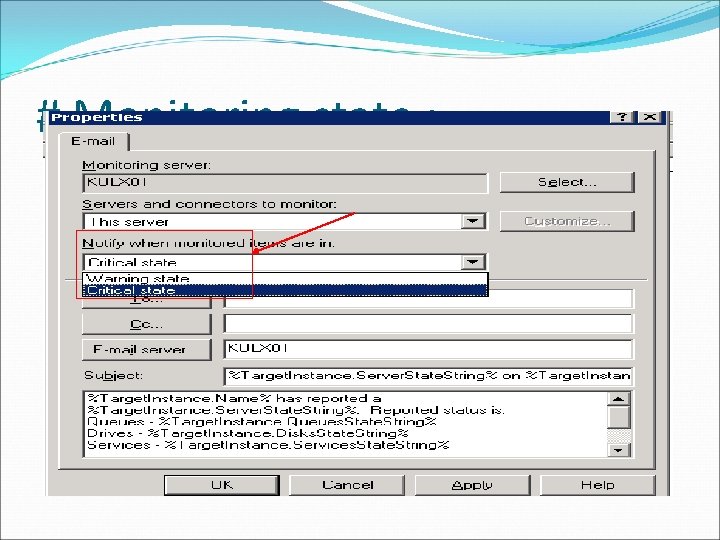Click the 'Services - %TargetInstance.ServicesStateString%' line
The width and height of the screenshot is (720, 540).
[268, 445]
